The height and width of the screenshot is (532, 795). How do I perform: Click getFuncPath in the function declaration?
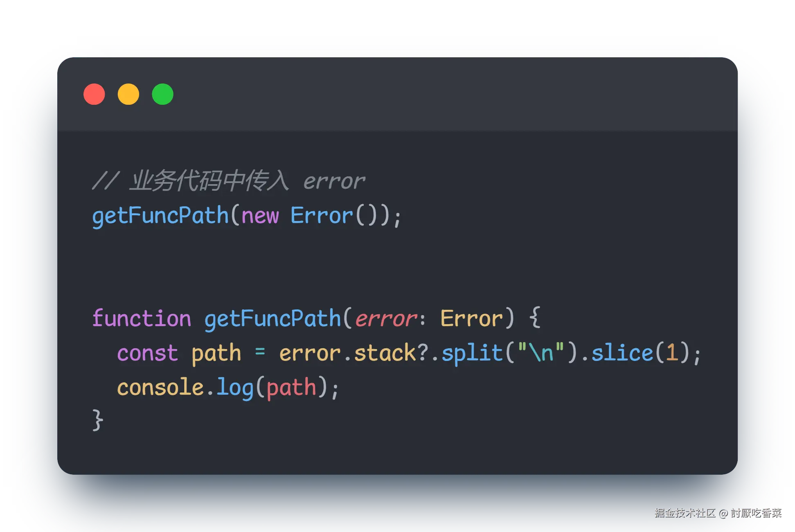(273, 319)
